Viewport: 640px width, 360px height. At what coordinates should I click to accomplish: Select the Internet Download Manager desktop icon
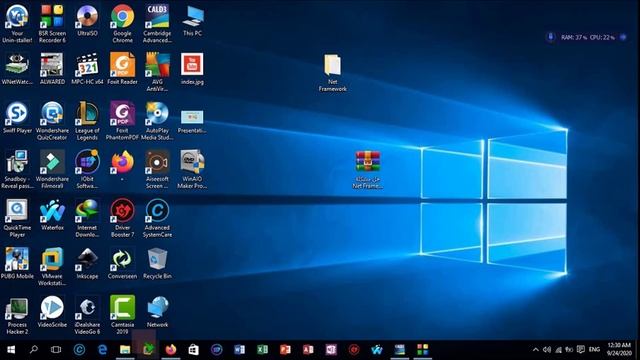coord(87,218)
